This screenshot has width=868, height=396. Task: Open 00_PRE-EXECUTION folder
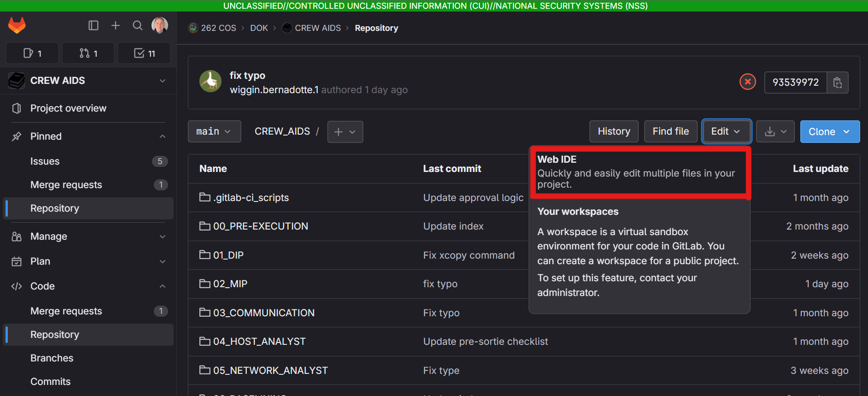point(261,226)
